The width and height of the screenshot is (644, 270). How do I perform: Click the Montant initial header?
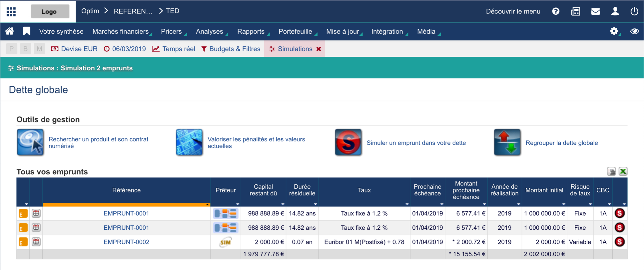pos(544,190)
